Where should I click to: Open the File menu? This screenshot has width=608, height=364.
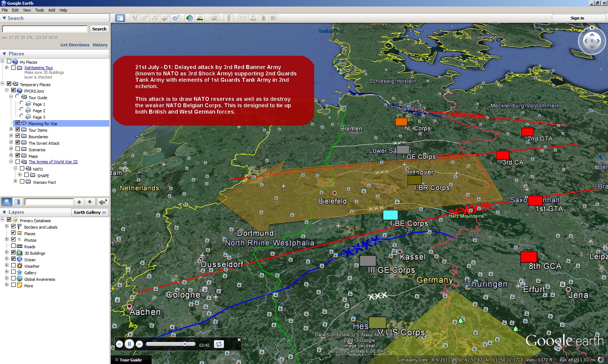coord(5,10)
